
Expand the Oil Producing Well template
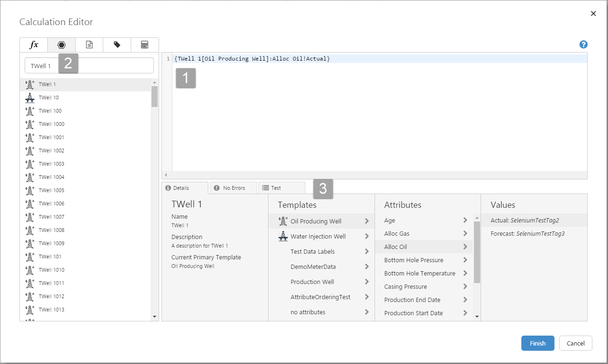367,221
